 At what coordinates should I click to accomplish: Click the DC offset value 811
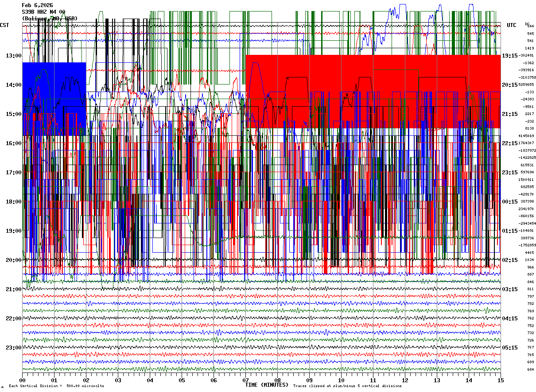pyautogui.click(x=530, y=289)
